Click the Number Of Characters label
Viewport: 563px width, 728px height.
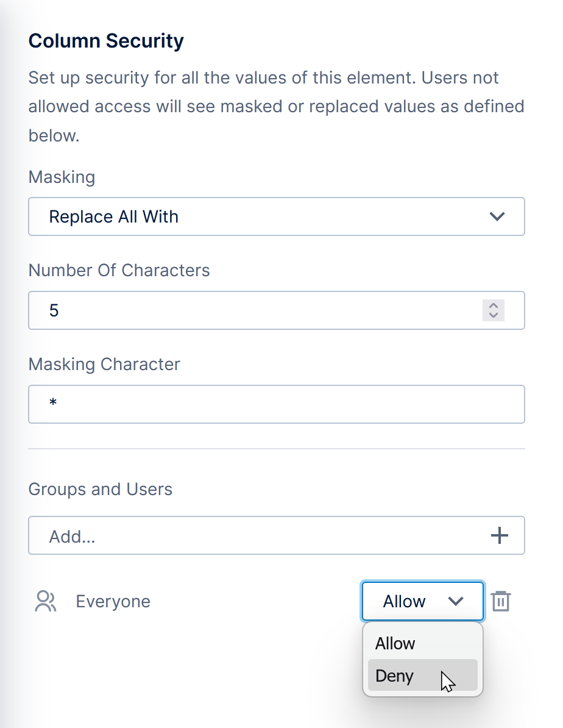119,270
